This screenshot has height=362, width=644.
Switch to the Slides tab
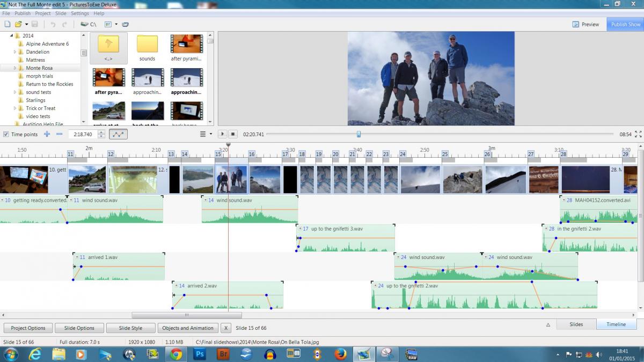(x=576, y=324)
